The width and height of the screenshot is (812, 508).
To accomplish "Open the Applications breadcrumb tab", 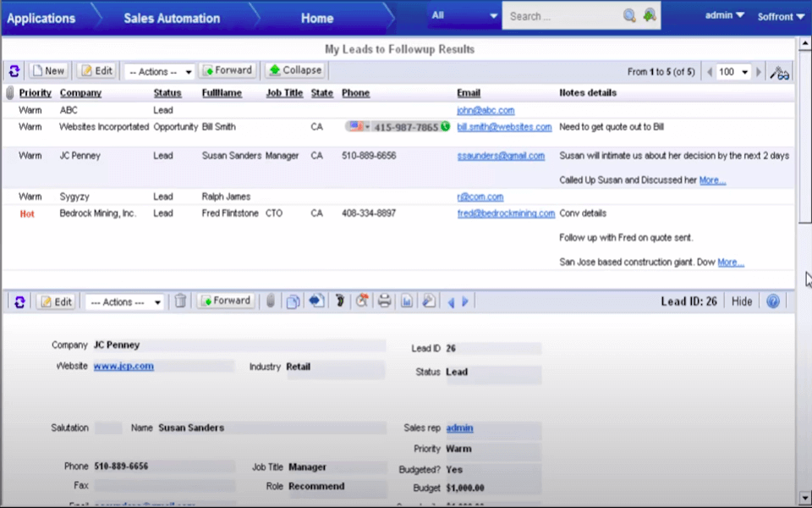I will pyautogui.click(x=41, y=18).
